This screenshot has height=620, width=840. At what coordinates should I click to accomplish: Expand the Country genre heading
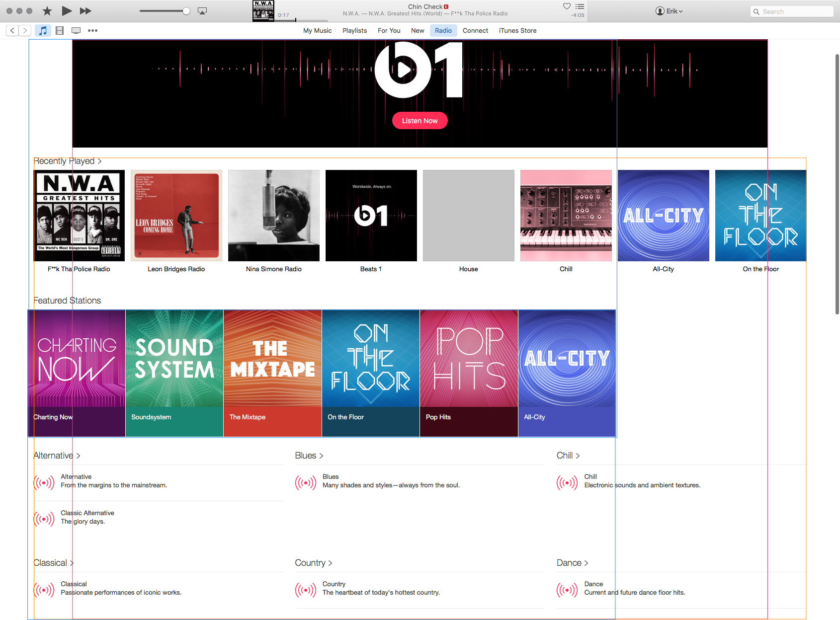point(314,563)
